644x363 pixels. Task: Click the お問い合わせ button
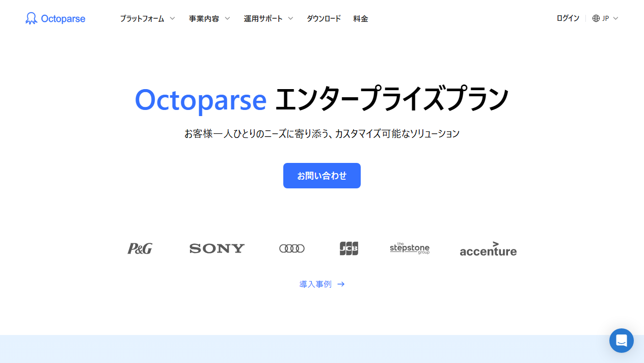click(322, 176)
